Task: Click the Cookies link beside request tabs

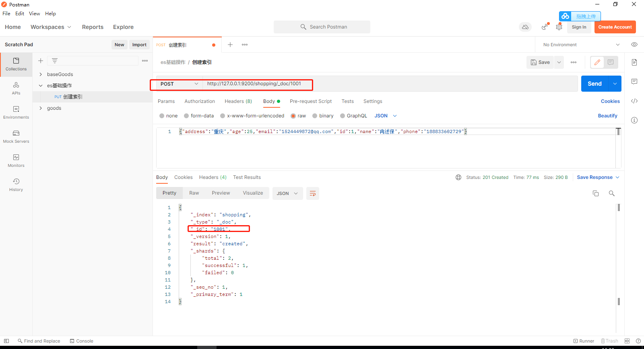Action: point(610,101)
